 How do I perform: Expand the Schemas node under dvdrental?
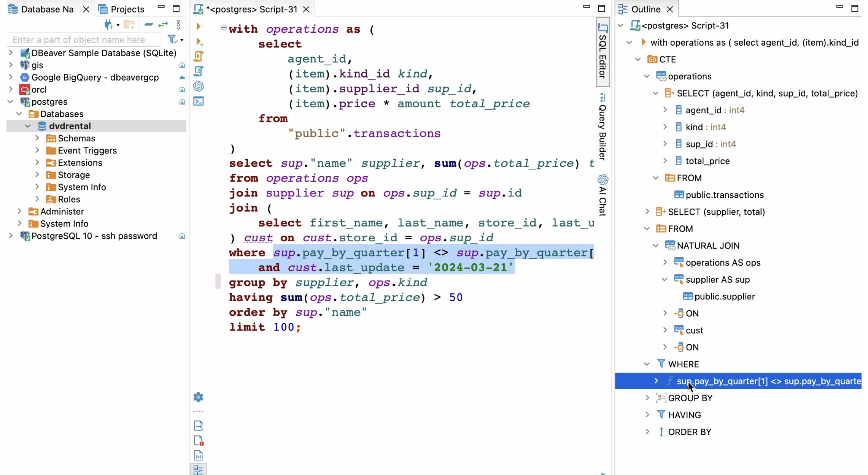tap(37, 138)
